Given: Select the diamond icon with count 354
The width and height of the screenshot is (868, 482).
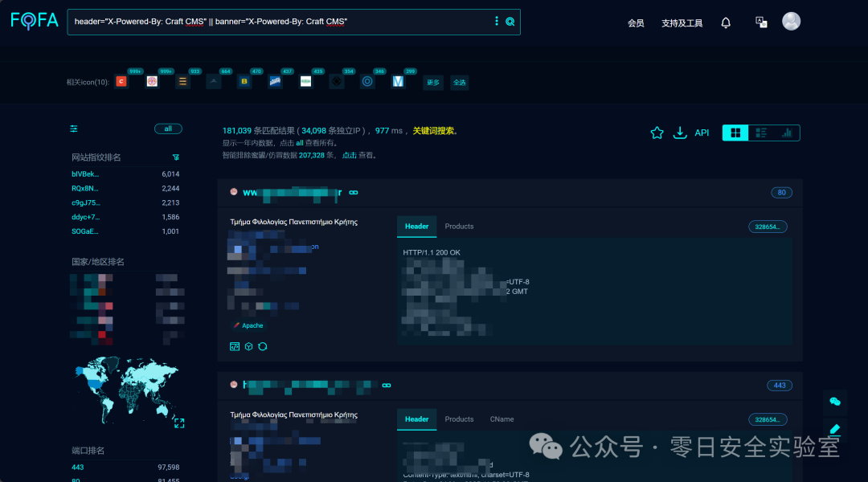Looking at the screenshot, I should [337, 81].
